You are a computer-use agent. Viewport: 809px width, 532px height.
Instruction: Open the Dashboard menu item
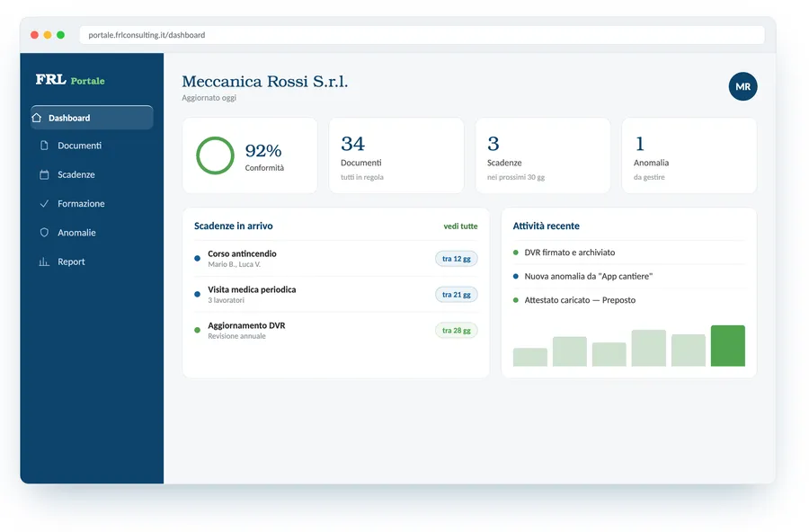(x=92, y=118)
